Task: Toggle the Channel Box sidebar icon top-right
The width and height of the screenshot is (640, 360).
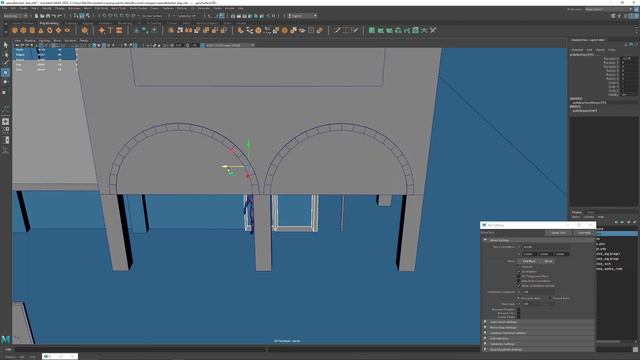Action: (636, 16)
